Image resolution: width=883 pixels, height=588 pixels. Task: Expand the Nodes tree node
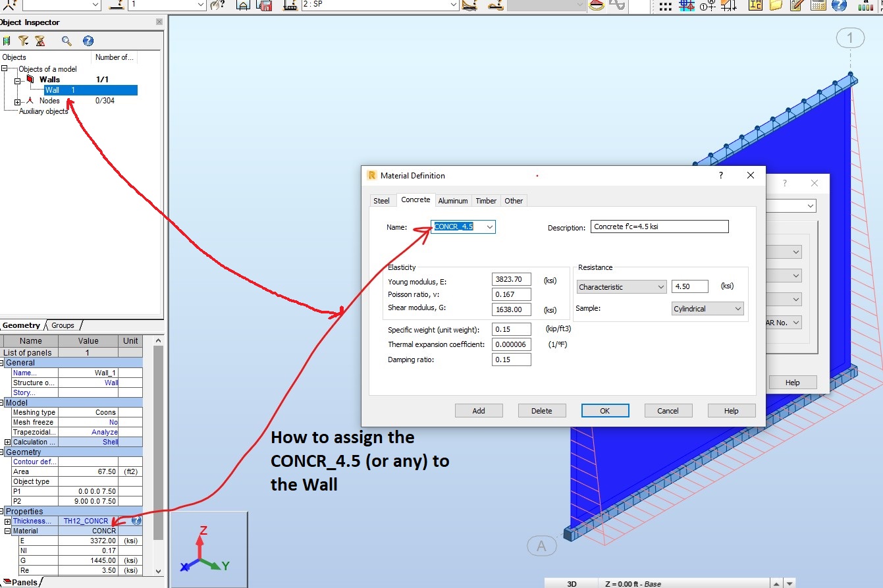tap(18, 101)
